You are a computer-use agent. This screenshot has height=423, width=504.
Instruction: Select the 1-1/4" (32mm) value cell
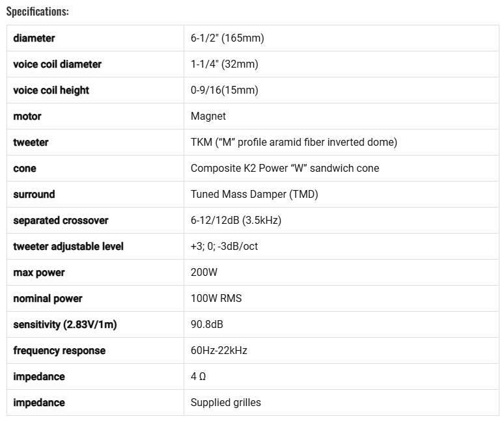coord(225,64)
